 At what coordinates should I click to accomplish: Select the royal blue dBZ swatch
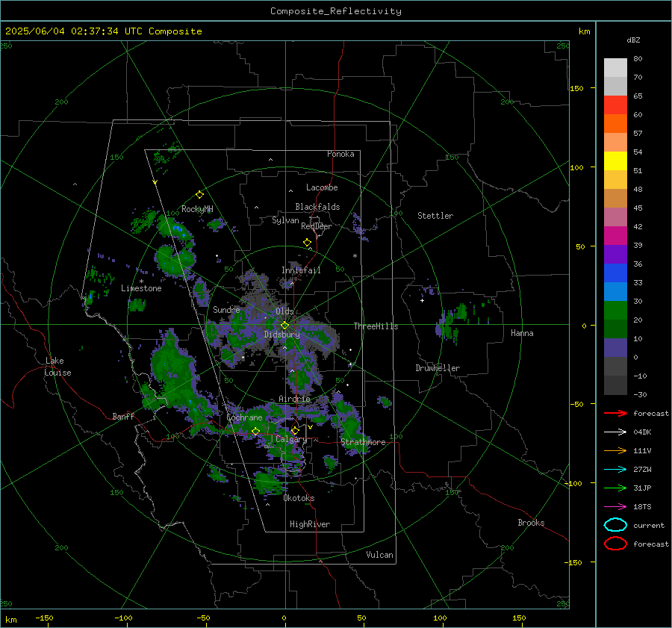click(615, 273)
